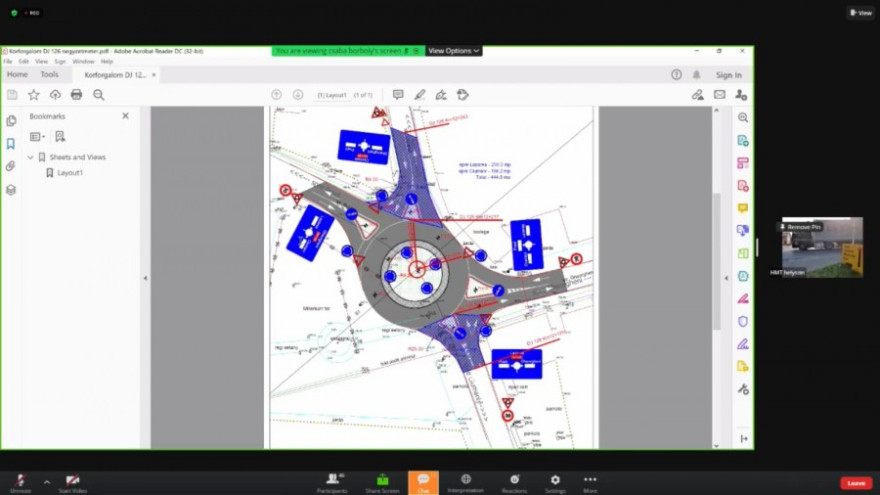Image resolution: width=880 pixels, height=495 pixels.
Task: Select the Layout1 bookmark
Action: tap(69, 173)
